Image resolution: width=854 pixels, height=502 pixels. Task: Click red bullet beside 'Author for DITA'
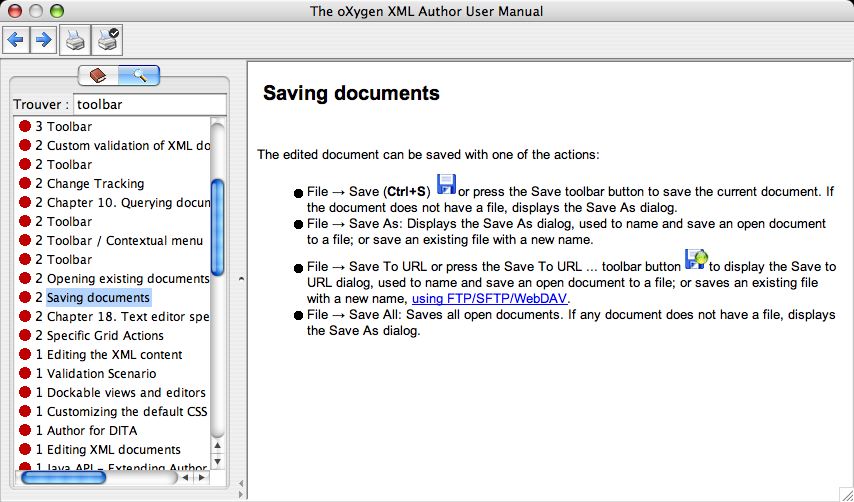[x=25, y=431]
